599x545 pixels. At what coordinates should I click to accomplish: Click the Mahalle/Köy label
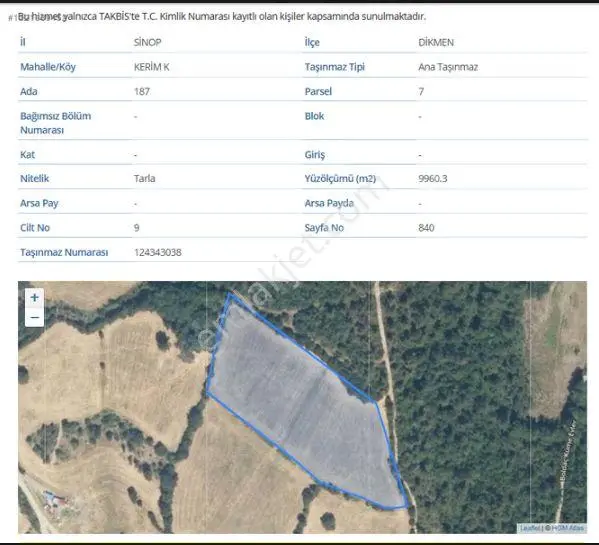[48, 67]
